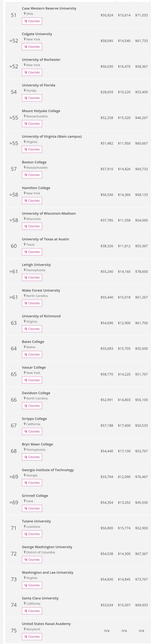Open University of Rochester link
The image size is (152, 644).
coord(41,60)
